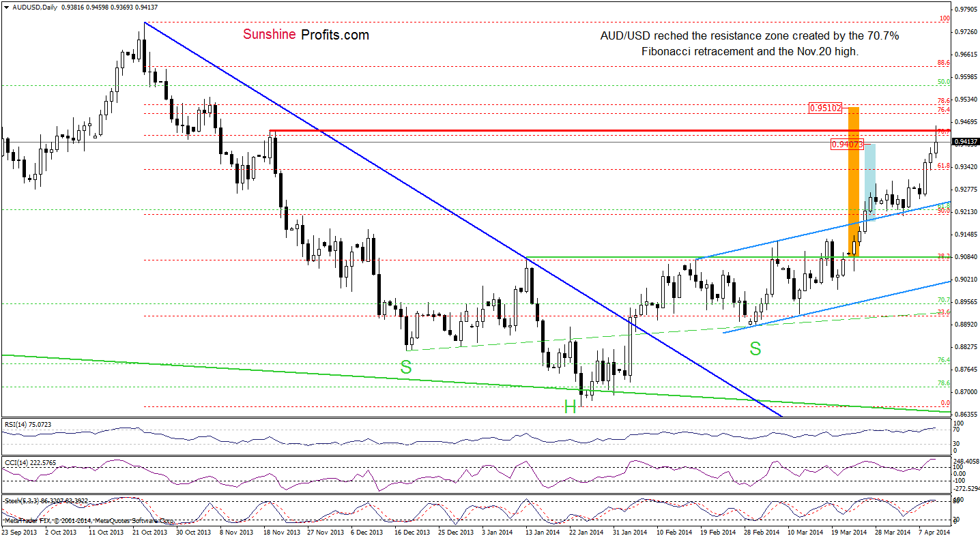Click the 0.93420 price axis value
The height and width of the screenshot is (538, 980).
(x=966, y=167)
